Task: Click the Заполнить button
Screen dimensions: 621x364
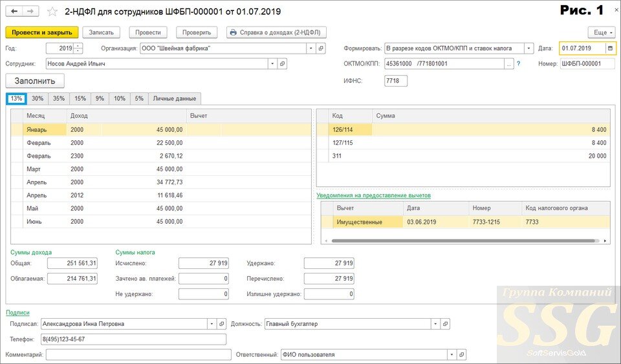Action: tap(35, 81)
